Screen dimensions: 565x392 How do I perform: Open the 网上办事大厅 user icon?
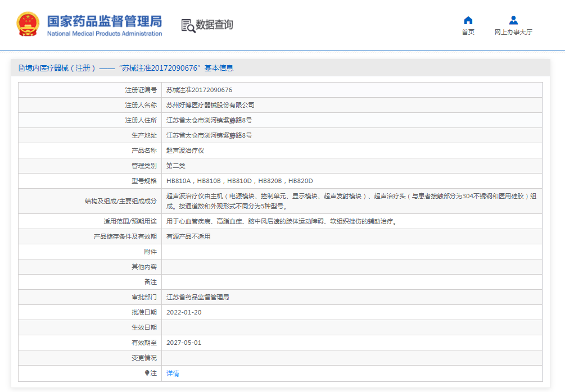[513, 20]
